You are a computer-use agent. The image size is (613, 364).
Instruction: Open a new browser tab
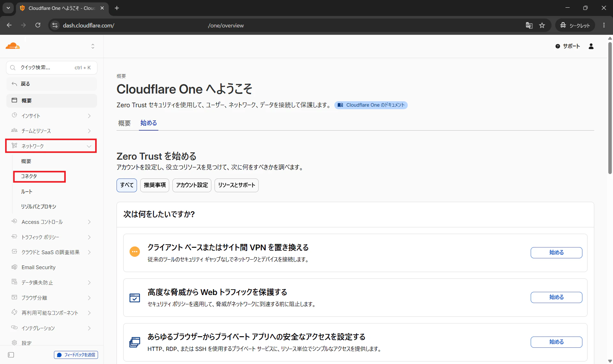[x=117, y=8]
